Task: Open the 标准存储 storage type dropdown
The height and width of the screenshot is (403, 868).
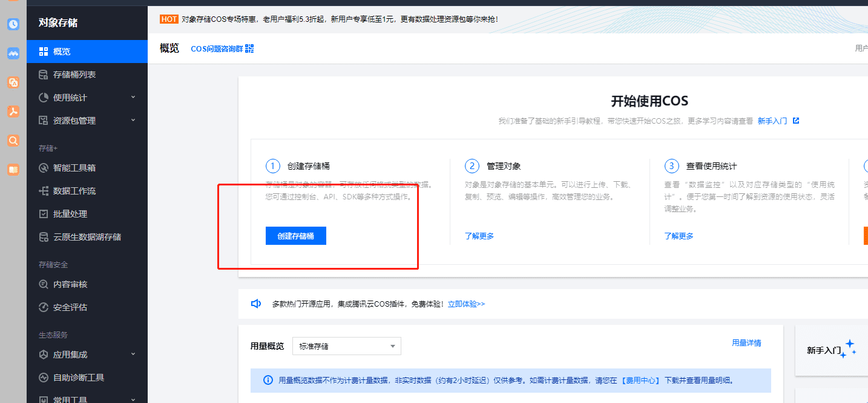Action: coord(346,346)
